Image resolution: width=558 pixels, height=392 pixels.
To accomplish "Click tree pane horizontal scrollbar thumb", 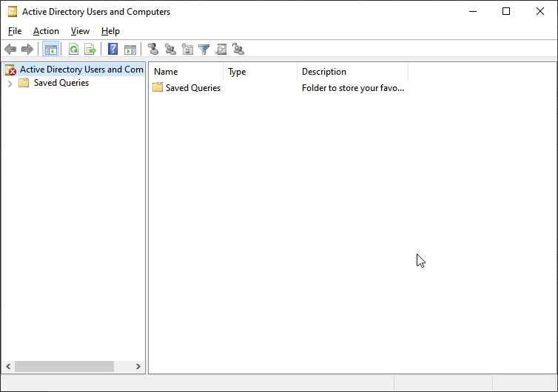I will [x=64, y=366].
